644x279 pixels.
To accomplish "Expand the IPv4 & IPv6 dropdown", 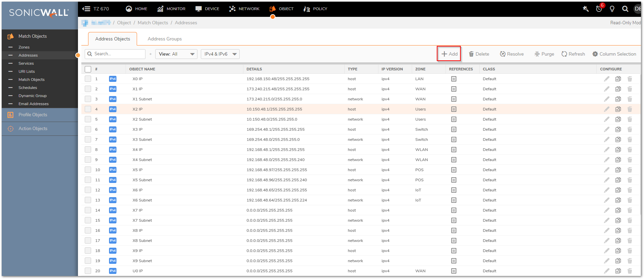I will 220,54.
